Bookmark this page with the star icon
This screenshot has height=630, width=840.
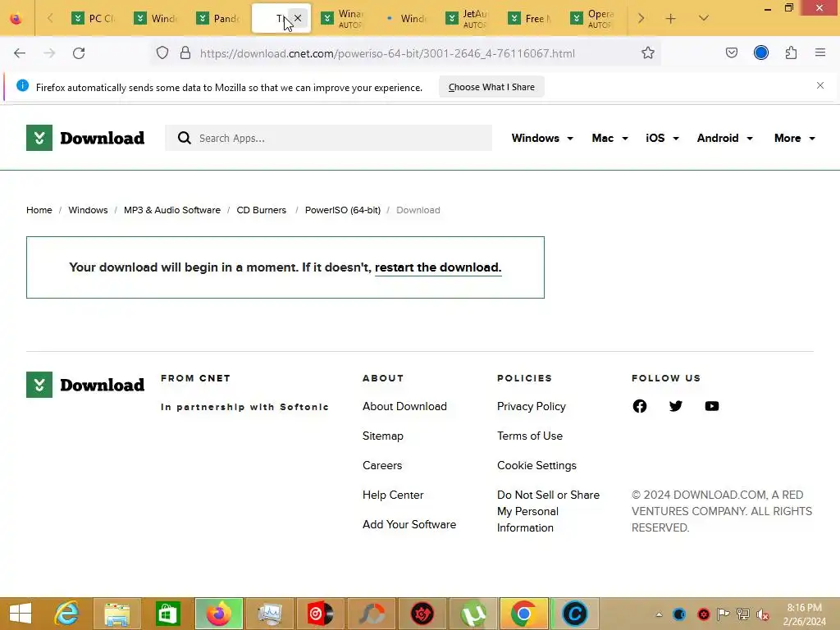coord(648,53)
